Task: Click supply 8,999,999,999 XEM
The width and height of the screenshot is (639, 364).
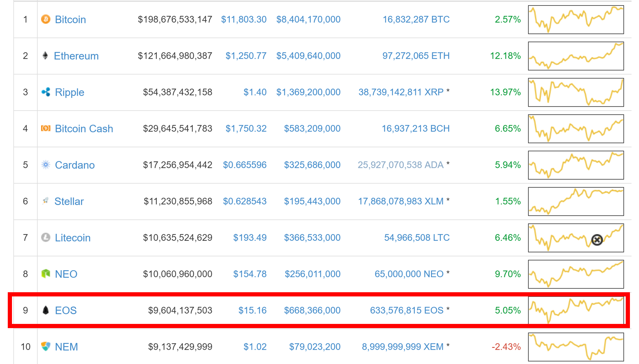Action: (x=403, y=347)
